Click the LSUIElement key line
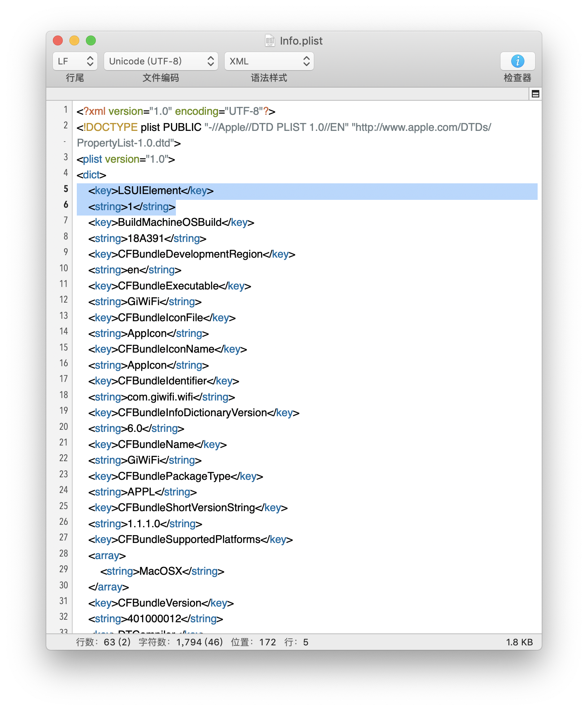 coord(151,191)
